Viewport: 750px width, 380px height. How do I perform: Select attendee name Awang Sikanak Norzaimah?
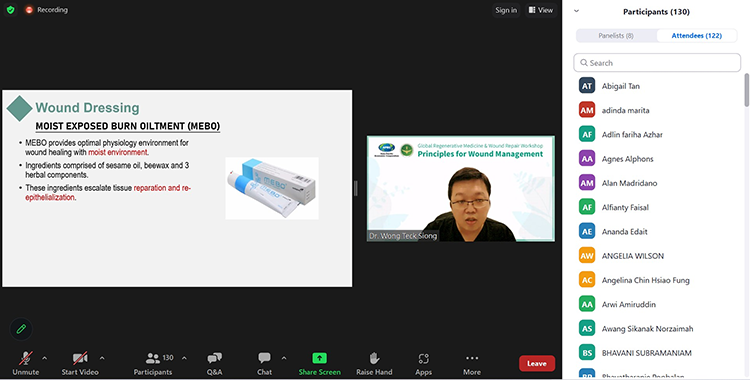pos(647,329)
